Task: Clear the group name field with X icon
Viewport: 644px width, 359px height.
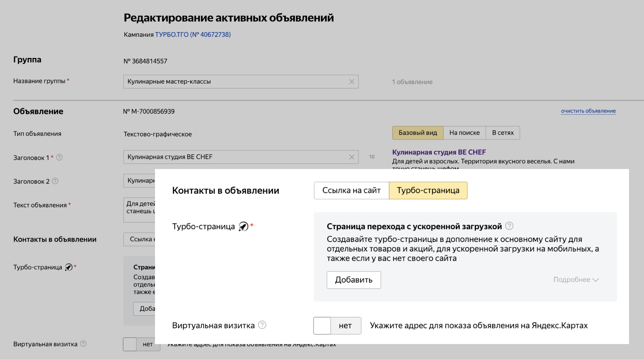Action: point(352,82)
